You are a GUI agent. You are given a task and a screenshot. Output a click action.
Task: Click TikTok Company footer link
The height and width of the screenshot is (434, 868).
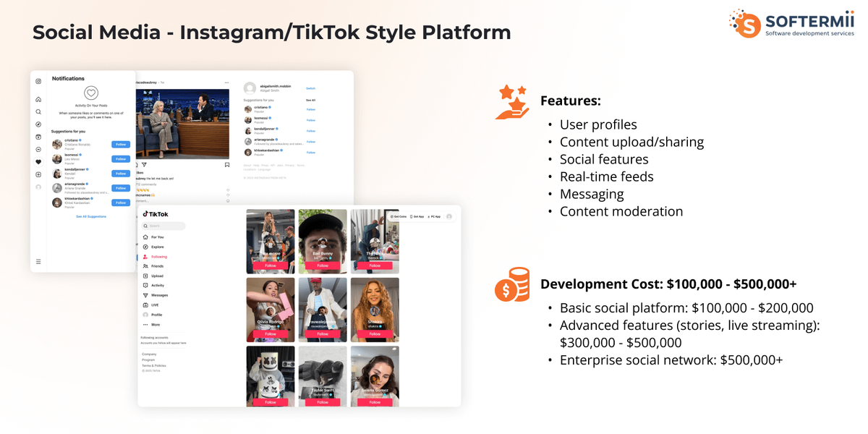pyautogui.click(x=149, y=354)
